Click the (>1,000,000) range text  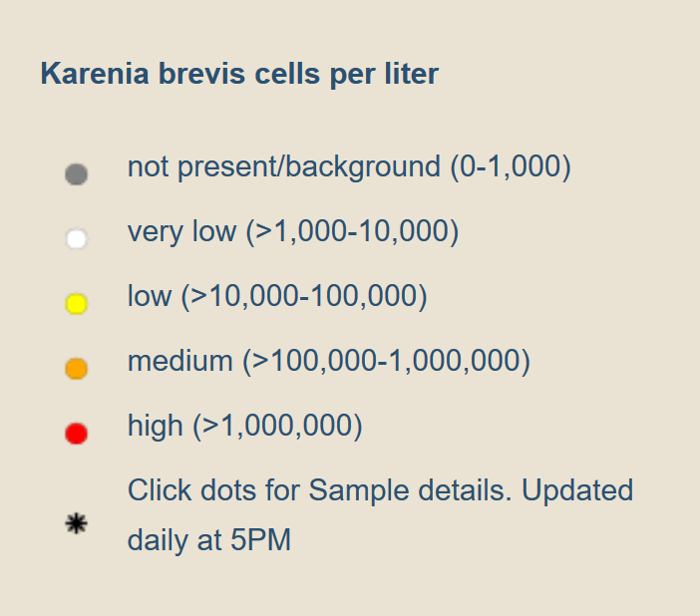[x=277, y=427]
